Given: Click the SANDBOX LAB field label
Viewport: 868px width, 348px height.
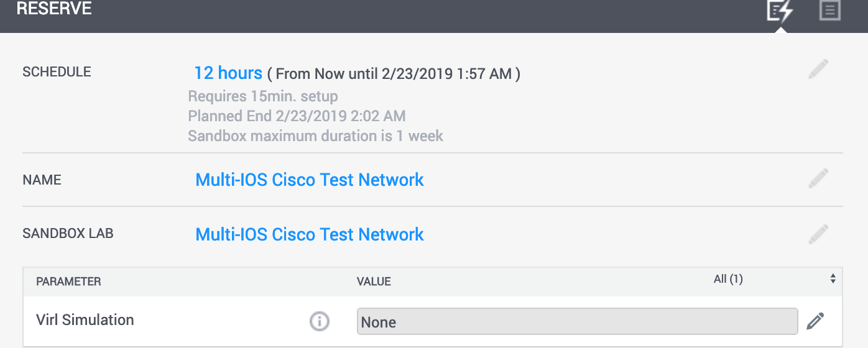Looking at the screenshot, I should pyautogui.click(x=68, y=234).
